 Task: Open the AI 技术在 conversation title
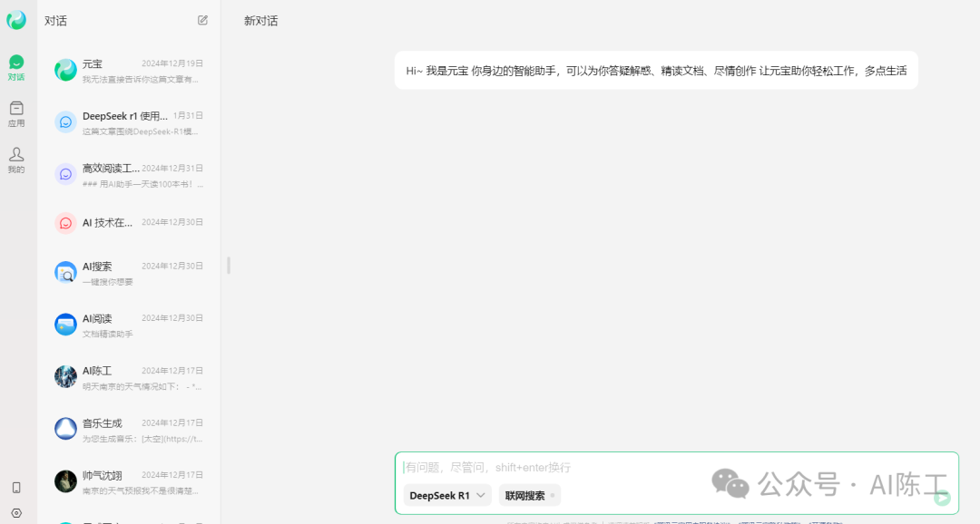click(x=107, y=222)
